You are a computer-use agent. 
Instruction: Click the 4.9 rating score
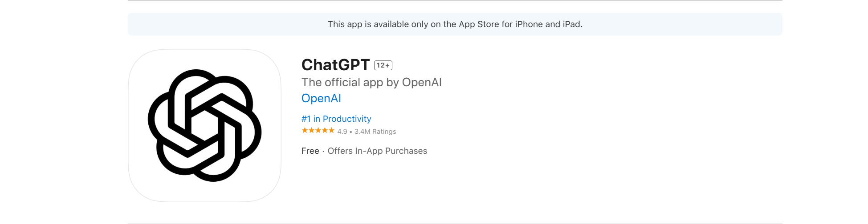tap(342, 132)
